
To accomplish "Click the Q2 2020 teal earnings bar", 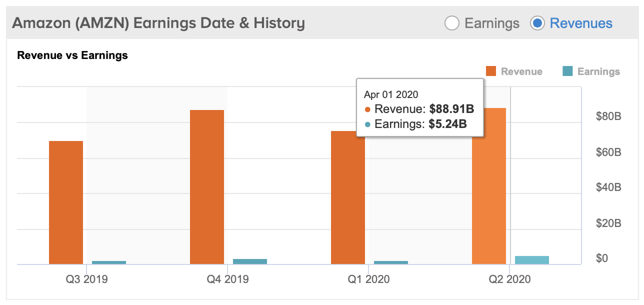I will coord(532,260).
